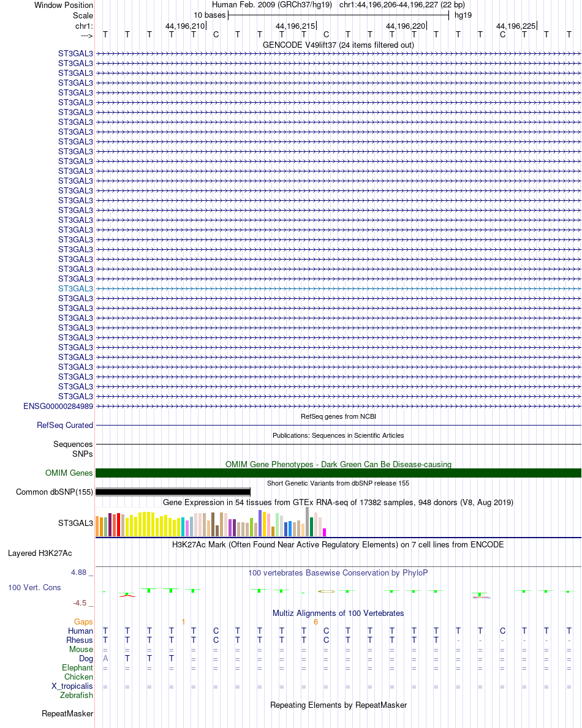Open 'Repeating Elements by RepeatMasker' track title
Screen dimensions: 582x728
[338, 705]
